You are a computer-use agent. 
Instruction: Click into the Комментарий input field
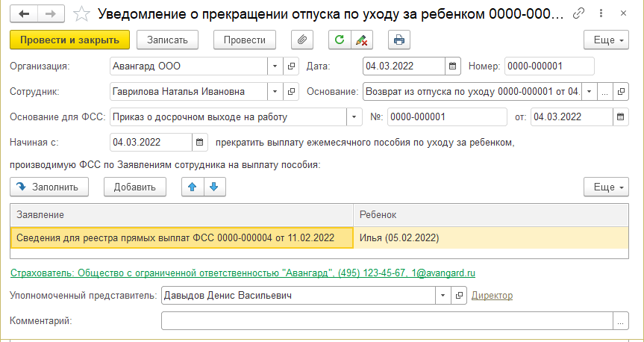coord(387,321)
